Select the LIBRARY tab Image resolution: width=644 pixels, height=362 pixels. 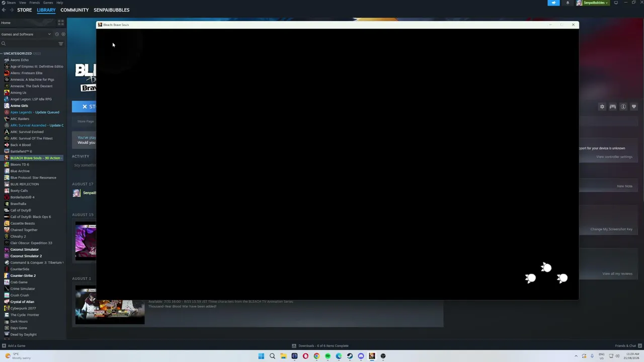coord(46,10)
